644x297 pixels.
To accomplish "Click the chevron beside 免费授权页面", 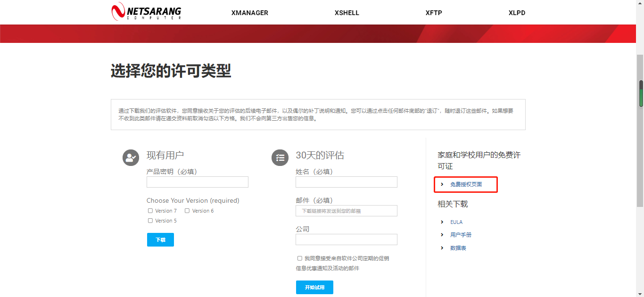I will point(442,184).
